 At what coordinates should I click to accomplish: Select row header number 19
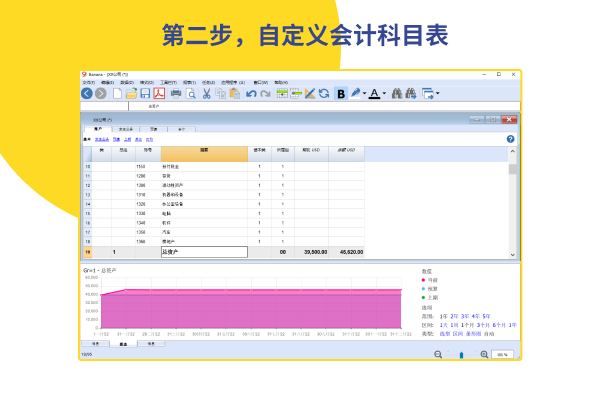coord(88,252)
